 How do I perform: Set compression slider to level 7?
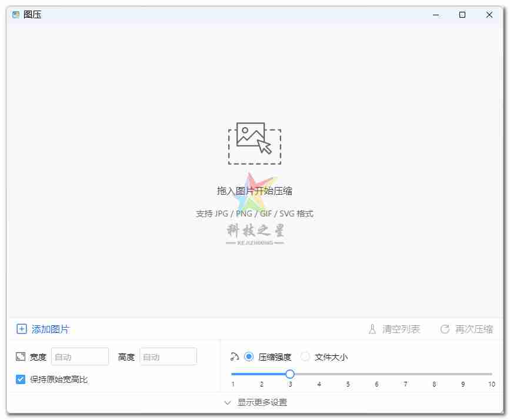tap(405, 374)
